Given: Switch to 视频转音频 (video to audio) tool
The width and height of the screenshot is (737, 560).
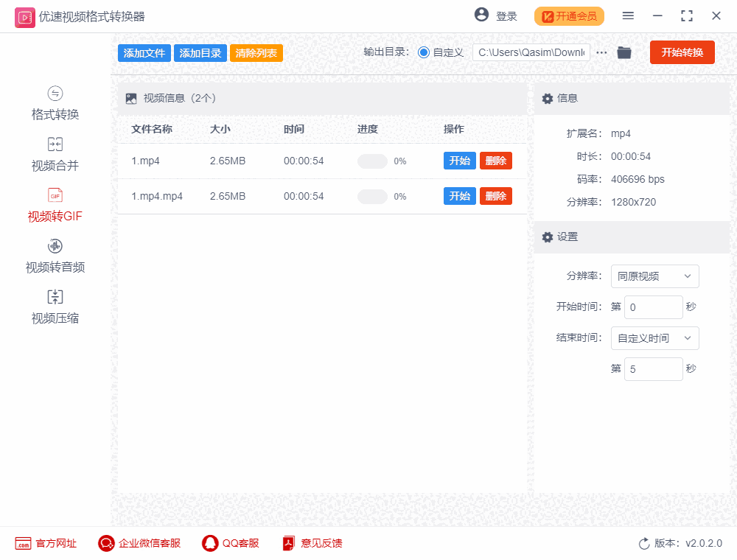Looking at the screenshot, I should (x=55, y=256).
